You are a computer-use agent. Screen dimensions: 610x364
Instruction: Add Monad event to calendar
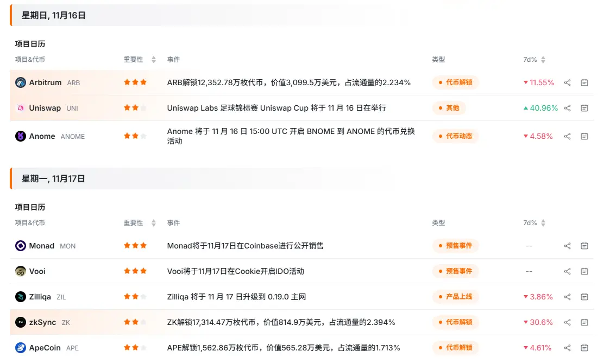584,246
